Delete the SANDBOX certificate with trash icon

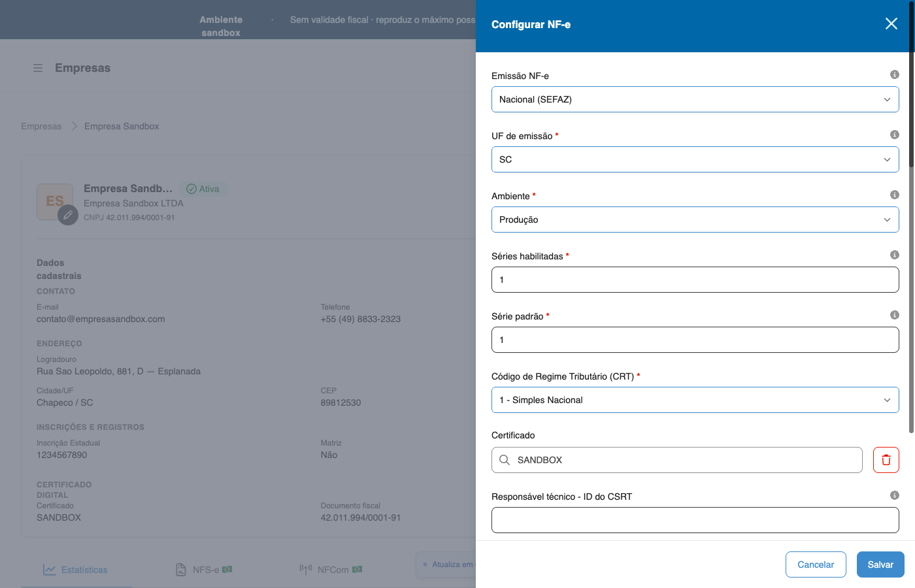(886, 460)
